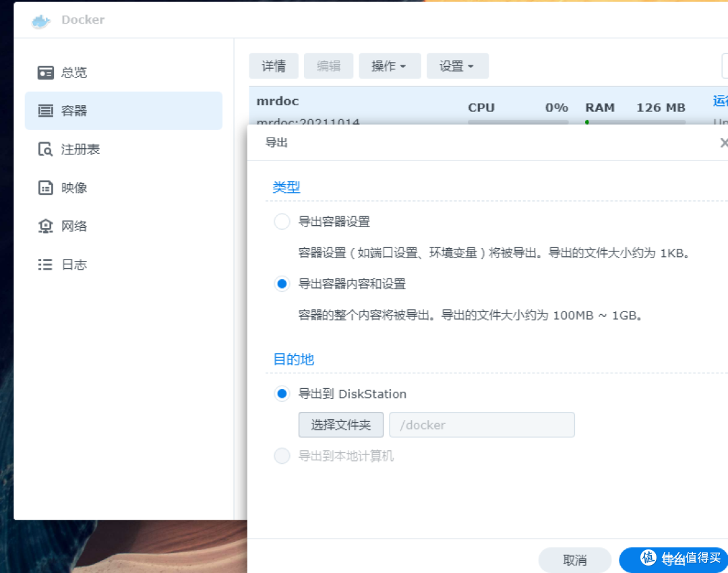Select the 注册表 (Registry) sidebar icon
Image resolution: width=728 pixels, height=573 pixels.
[x=45, y=149]
